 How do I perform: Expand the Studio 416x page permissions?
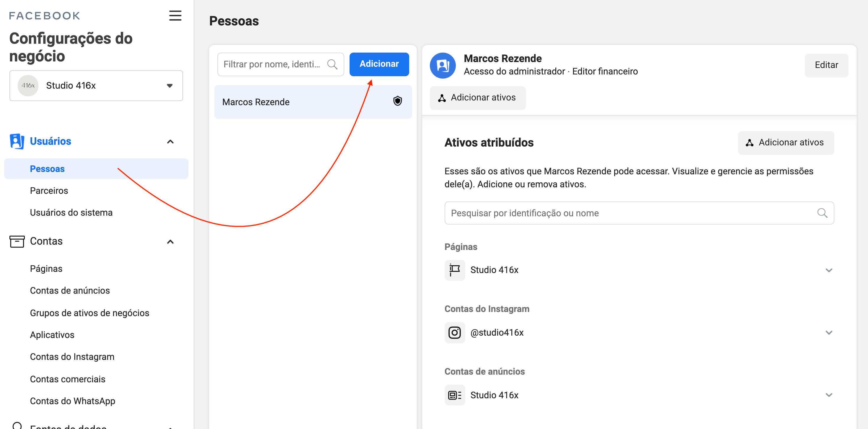(828, 270)
